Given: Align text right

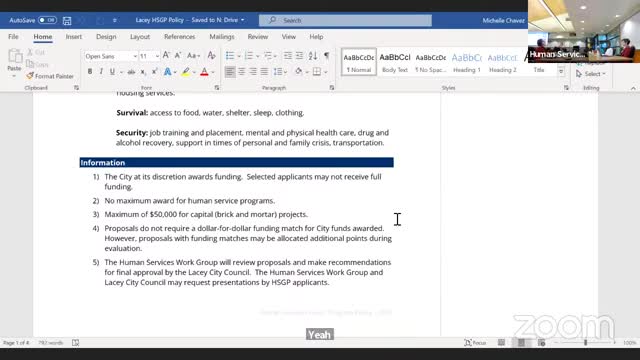Looking at the screenshot, I should coord(253,72).
